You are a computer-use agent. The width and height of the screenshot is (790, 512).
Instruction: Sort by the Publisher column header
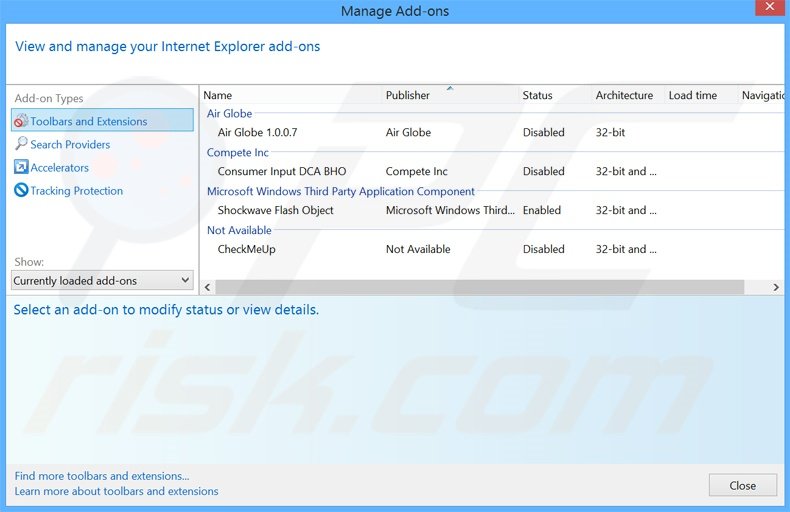tap(450, 95)
